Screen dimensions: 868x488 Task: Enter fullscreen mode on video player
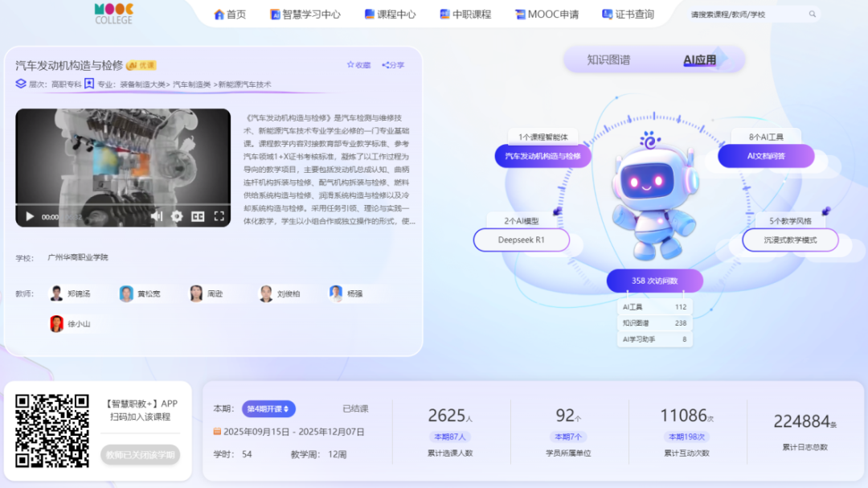219,216
